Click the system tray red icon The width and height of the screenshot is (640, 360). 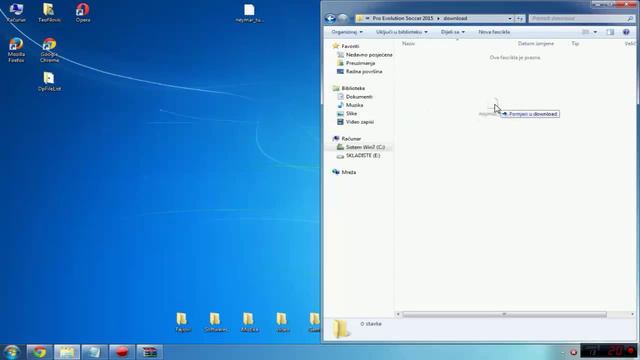(573, 352)
